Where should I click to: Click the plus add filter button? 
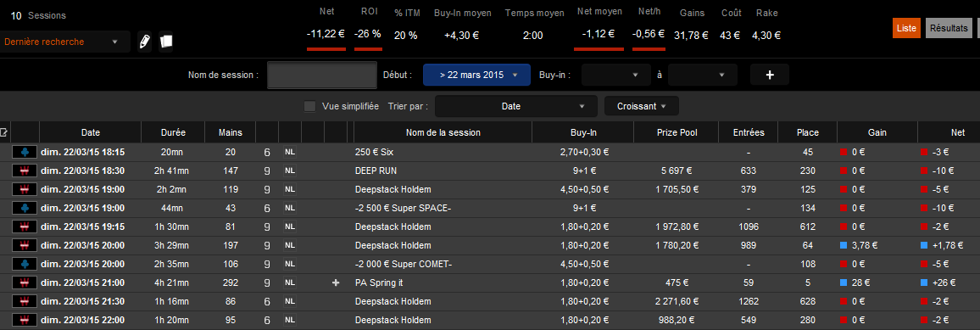[770, 75]
